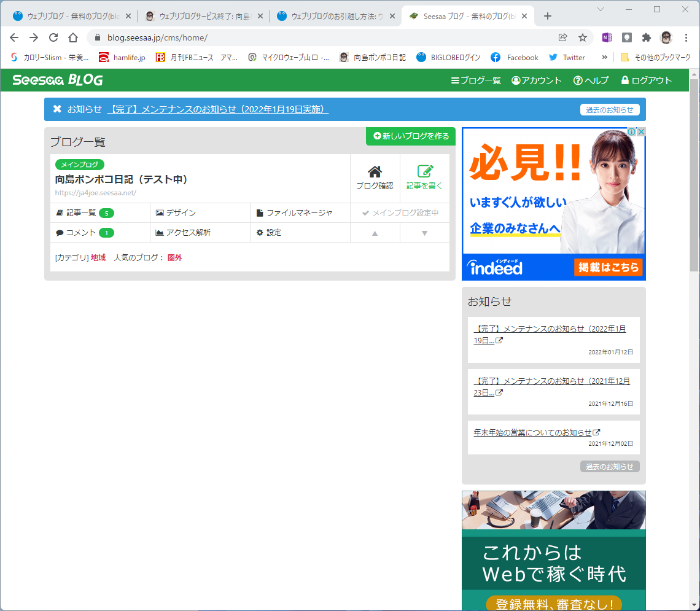The width and height of the screenshot is (700, 611).
Task: Open a new browser tab
Action: pos(548,16)
